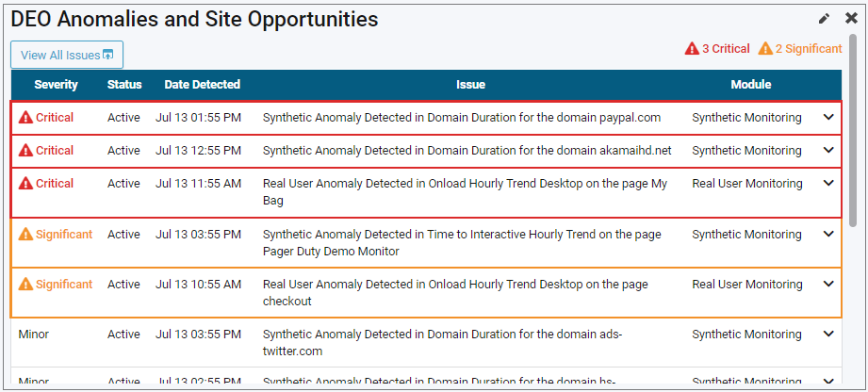Expand the checkout page anomaly row
This screenshot has width=868, height=392.
pyautogui.click(x=828, y=284)
